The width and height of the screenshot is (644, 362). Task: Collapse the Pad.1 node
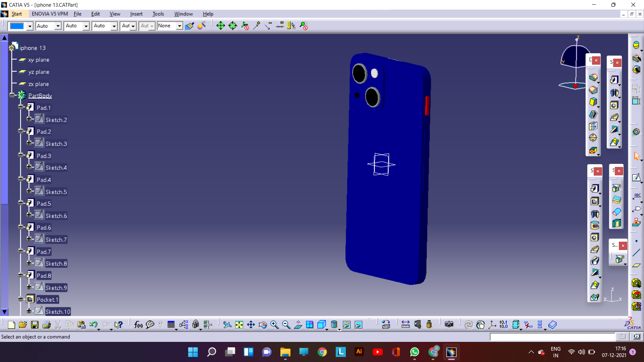click(x=21, y=107)
